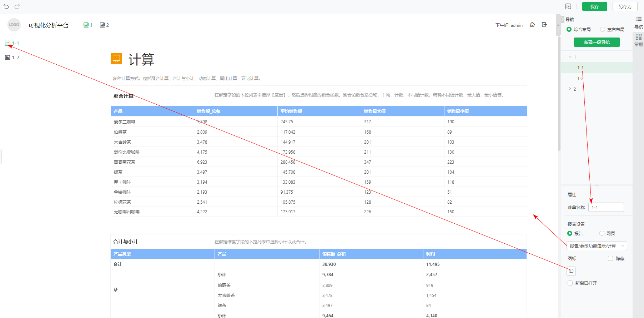This screenshot has height=318, width=644.
Task: Collapse navigation node 1 in tree
Action: 570,57
